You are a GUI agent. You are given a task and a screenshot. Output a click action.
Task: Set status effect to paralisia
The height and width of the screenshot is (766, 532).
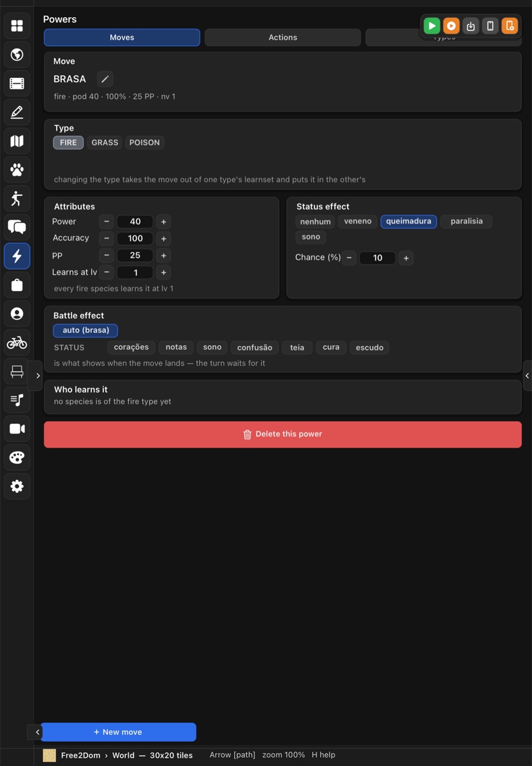(x=466, y=222)
